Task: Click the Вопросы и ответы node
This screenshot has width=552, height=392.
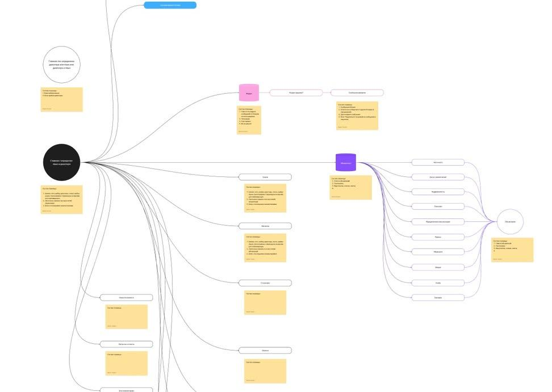Action: [127, 344]
